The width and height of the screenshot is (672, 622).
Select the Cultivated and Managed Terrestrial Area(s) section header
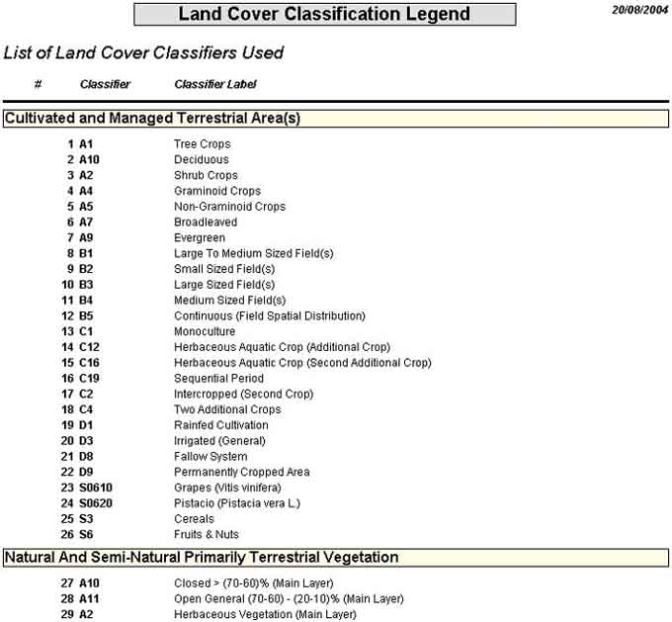153,119
